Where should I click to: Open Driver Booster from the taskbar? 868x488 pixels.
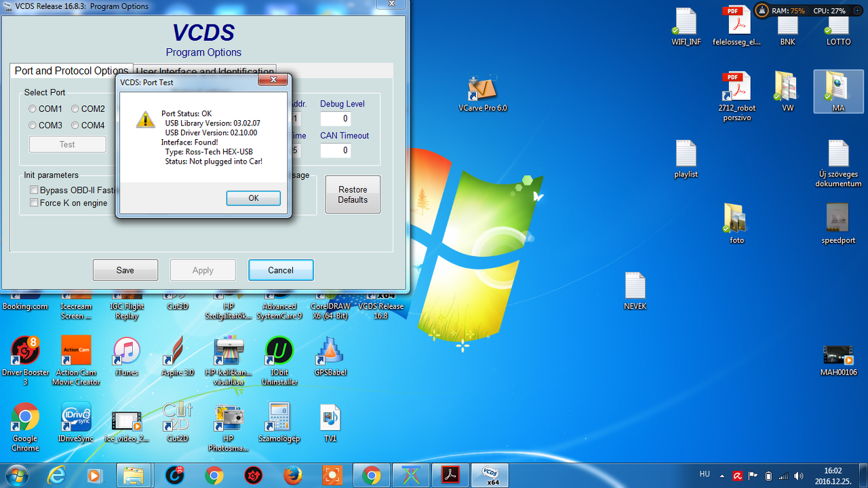254,475
